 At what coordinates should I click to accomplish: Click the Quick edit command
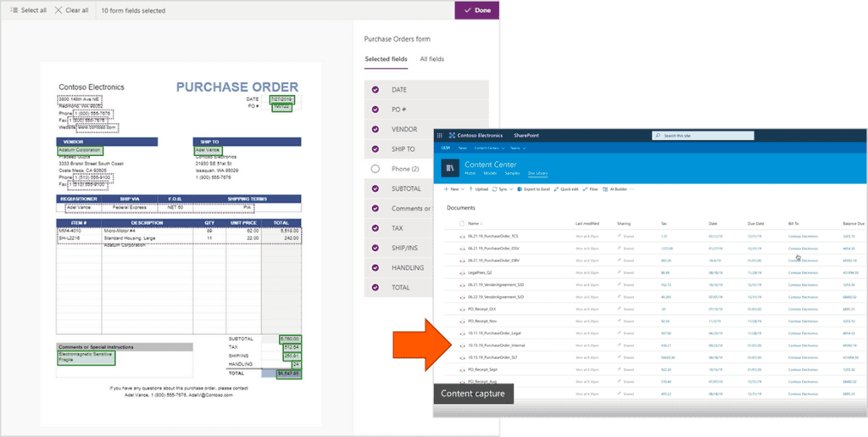[x=566, y=189]
